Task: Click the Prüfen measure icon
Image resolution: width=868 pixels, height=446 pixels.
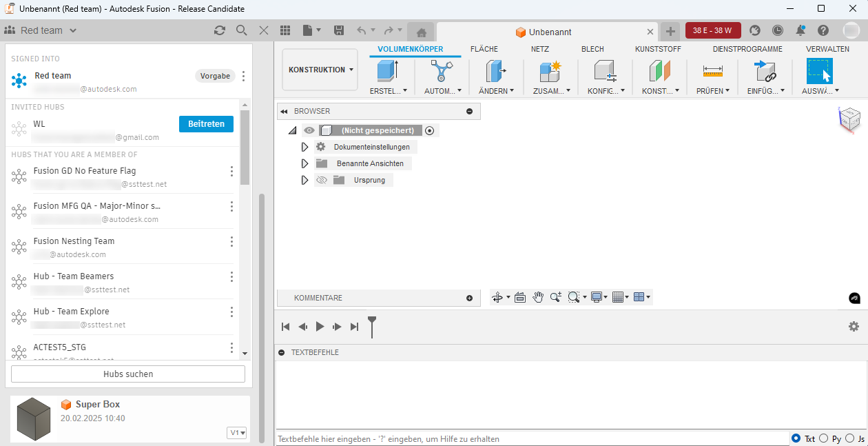Action: (x=712, y=72)
